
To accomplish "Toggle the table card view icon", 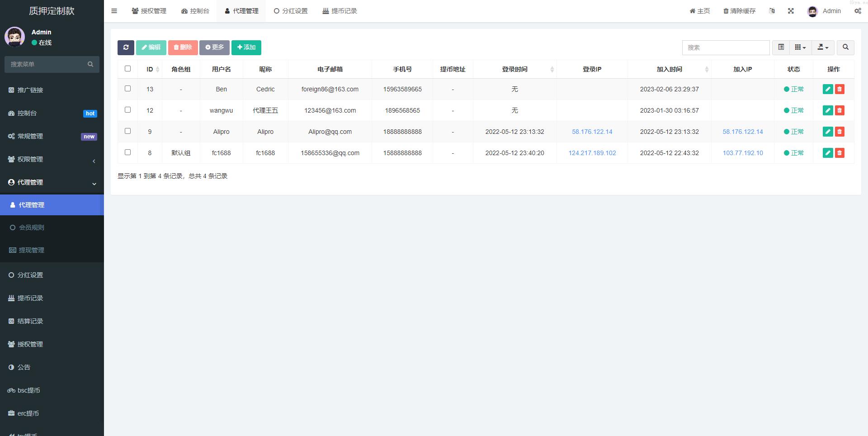I will pyautogui.click(x=781, y=47).
